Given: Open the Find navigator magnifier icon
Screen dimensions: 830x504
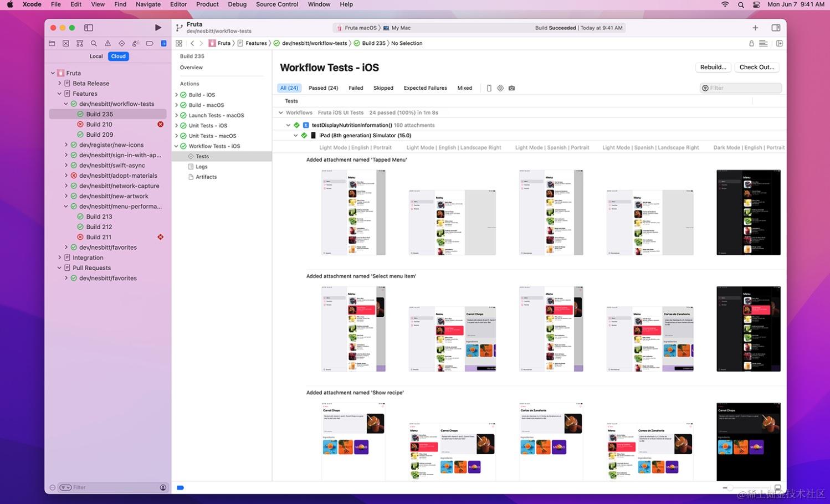Looking at the screenshot, I should [94, 43].
